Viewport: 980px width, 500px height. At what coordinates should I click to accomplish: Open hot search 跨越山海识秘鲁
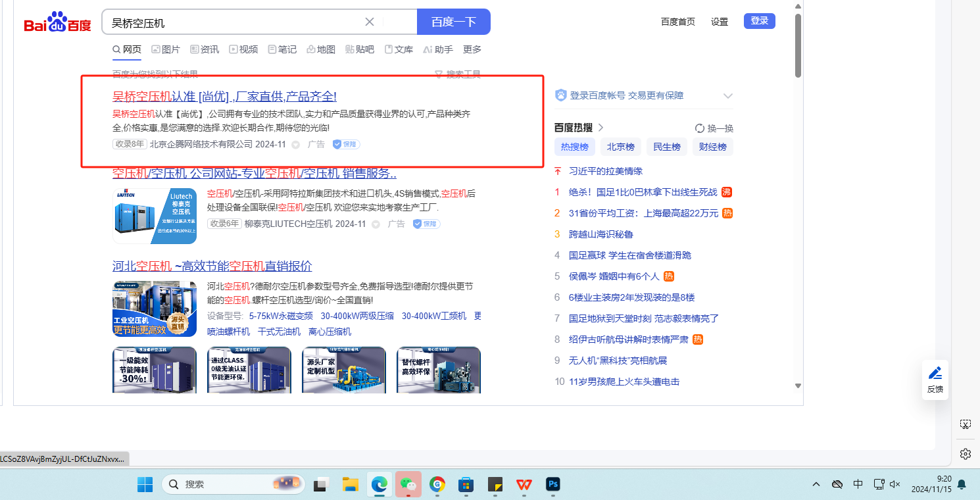point(600,234)
